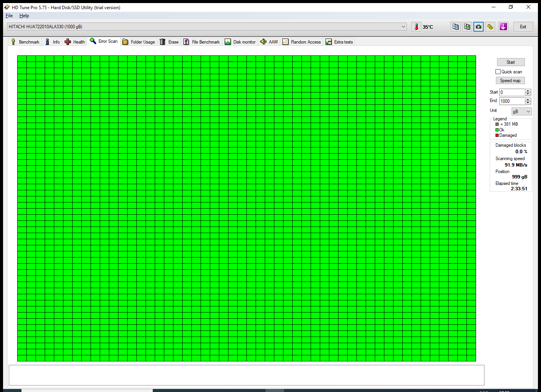Click the 2:33:51 elapsed time value

[519, 189]
